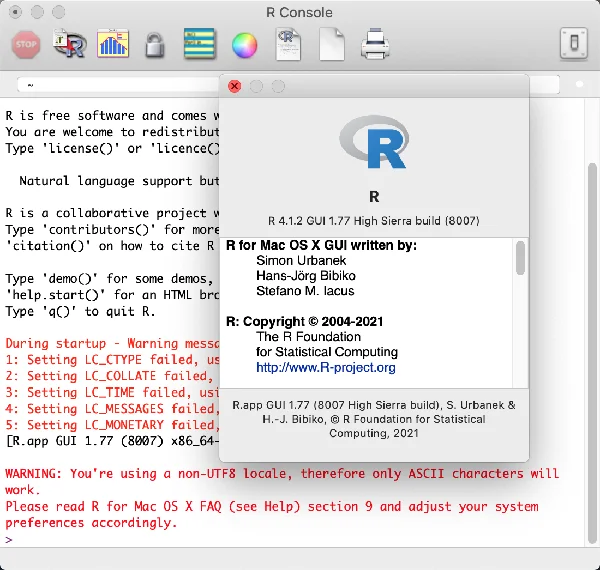Click 'WARNING: You're using a non-UTF8 locale' line

point(282,474)
